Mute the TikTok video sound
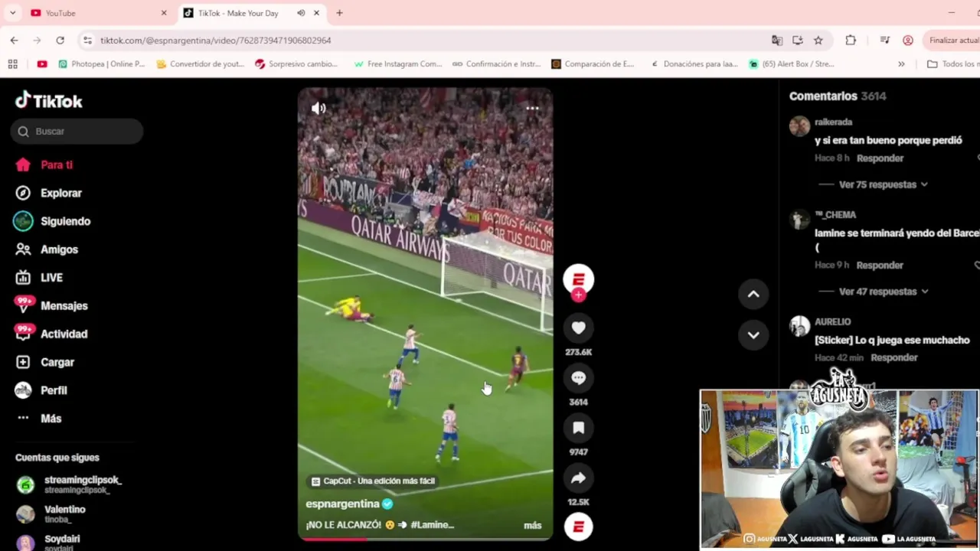 coord(318,109)
